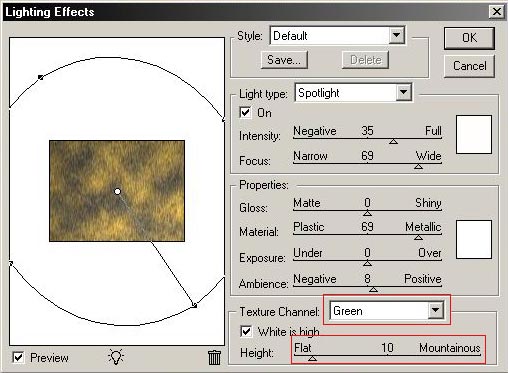Click the Height slider handle
The width and height of the screenshot is (508, 373).
312,359
